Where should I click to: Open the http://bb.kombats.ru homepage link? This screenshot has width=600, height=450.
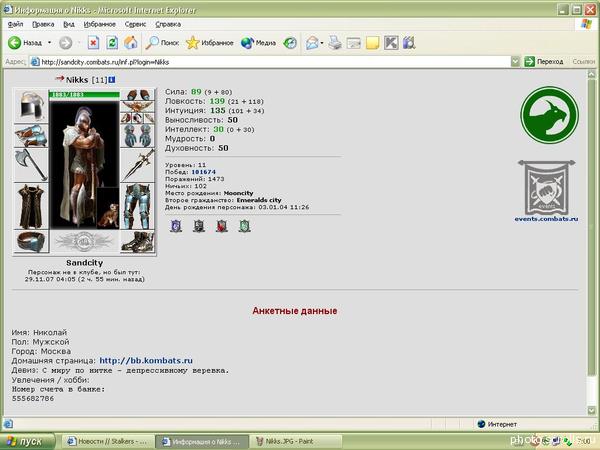[x=146, y=360]
